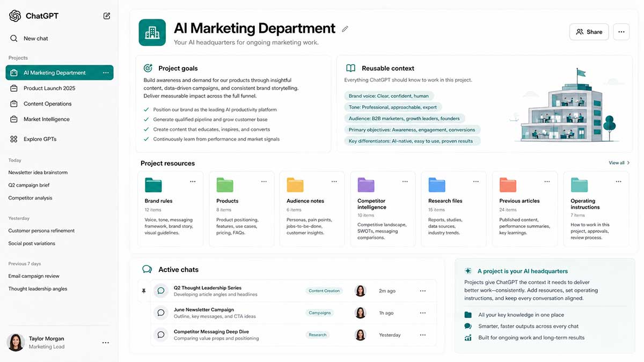Image resolution: width=644 pixels, height=362 pixels.
Task: Open the Operating instructions folder icon
Action: click(579, 185)
